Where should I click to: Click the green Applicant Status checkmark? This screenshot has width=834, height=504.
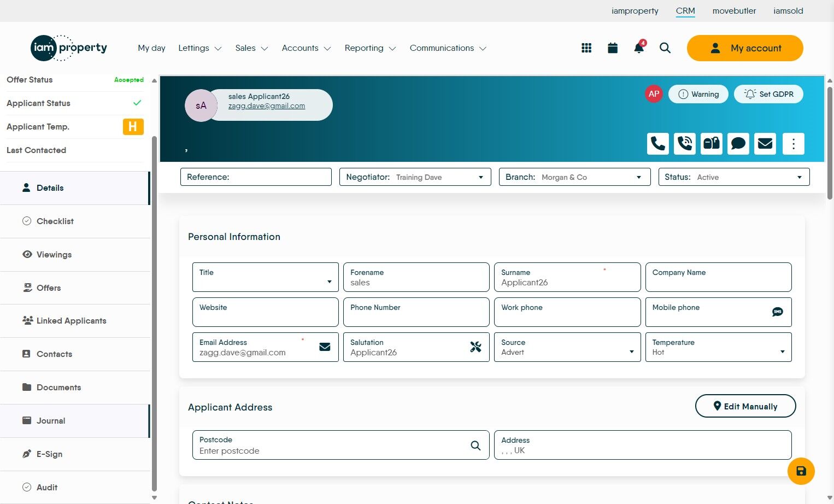tap(137, 103)
